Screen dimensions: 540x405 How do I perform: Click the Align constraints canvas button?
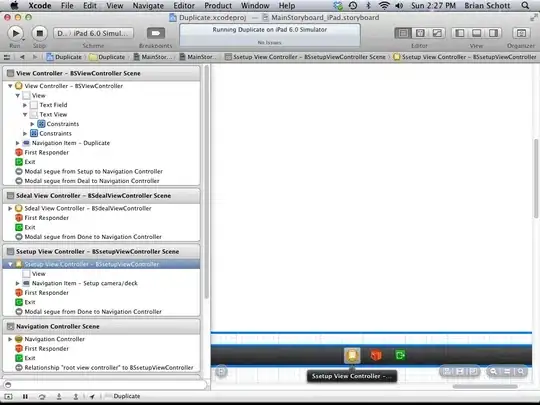pos(447,371)
